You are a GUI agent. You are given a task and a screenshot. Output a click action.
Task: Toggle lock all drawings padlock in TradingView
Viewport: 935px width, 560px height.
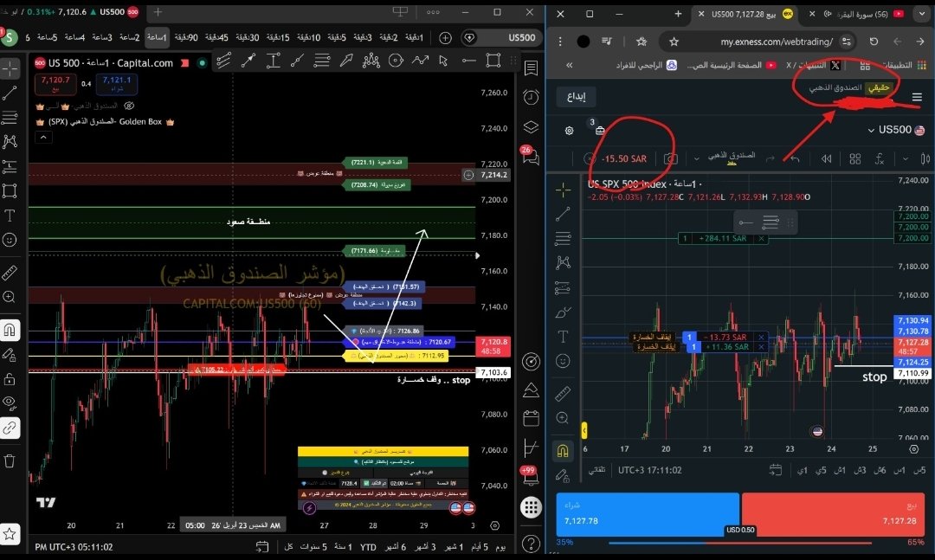pyautogui.click(x=10, y=379)
